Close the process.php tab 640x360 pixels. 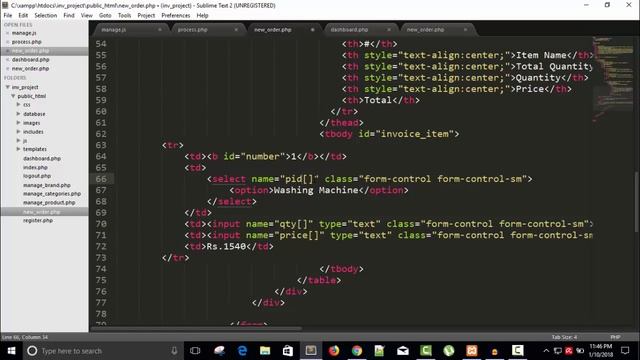(236, 30)
